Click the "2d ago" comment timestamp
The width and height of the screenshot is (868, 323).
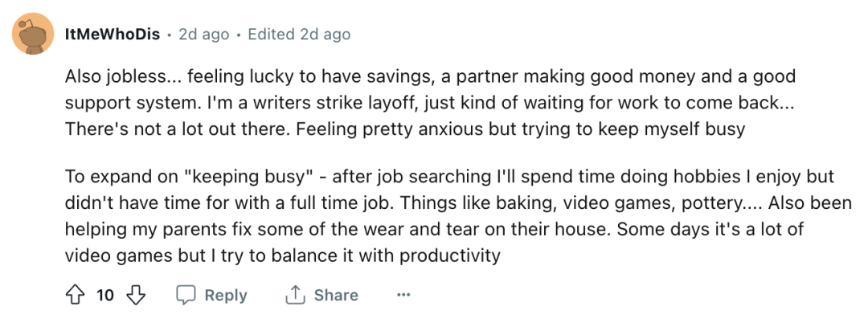pyautogui.click(x=203, y=35)
